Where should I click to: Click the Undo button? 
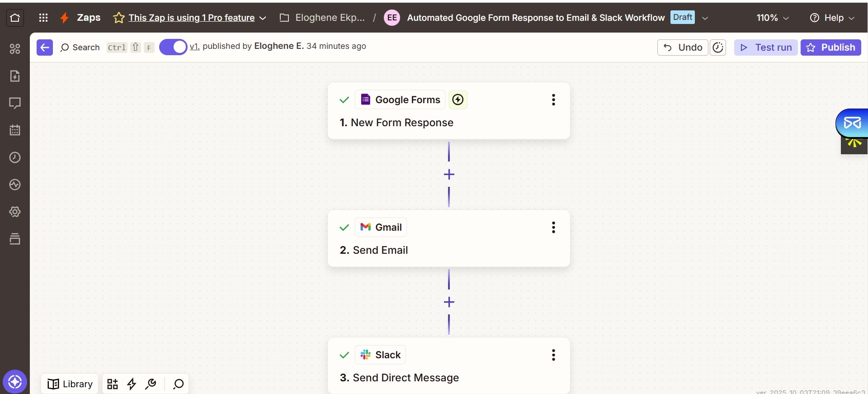click(x=682, y=47)
